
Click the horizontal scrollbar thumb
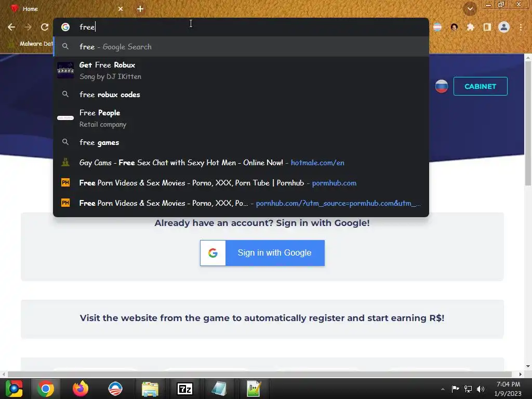pyautogui.click(x=260, y=374)
